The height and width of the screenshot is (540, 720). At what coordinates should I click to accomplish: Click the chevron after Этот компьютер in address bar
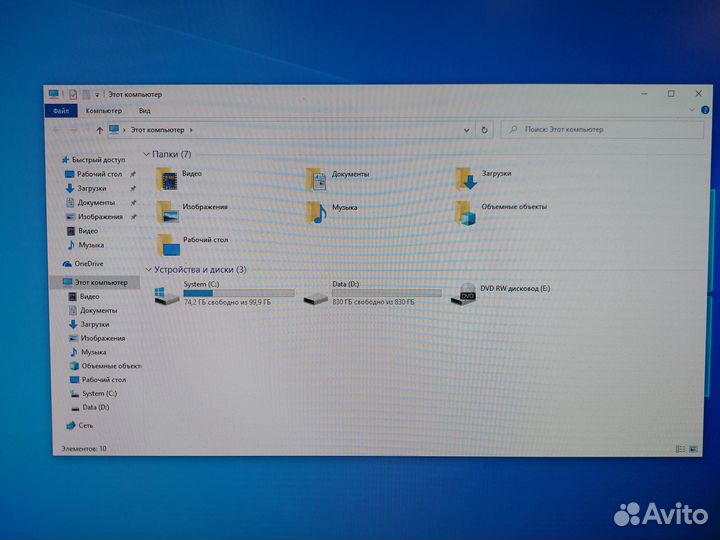click(191, 130)
